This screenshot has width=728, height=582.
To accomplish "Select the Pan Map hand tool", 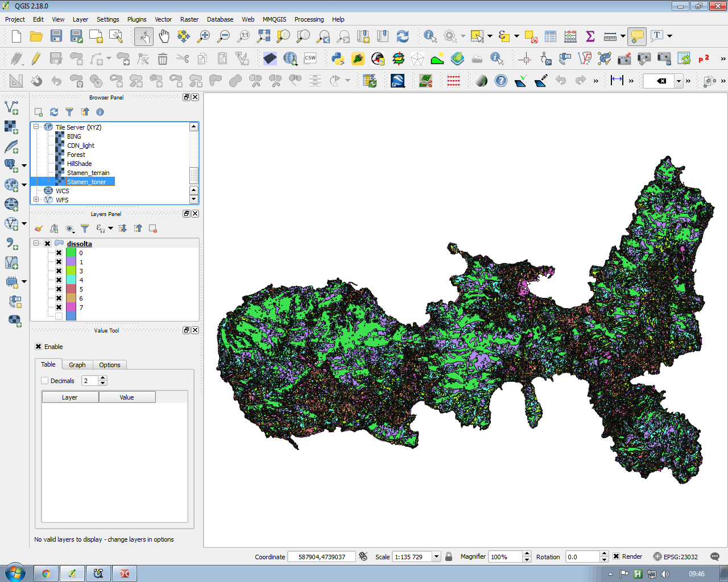I will coord(164,36).
